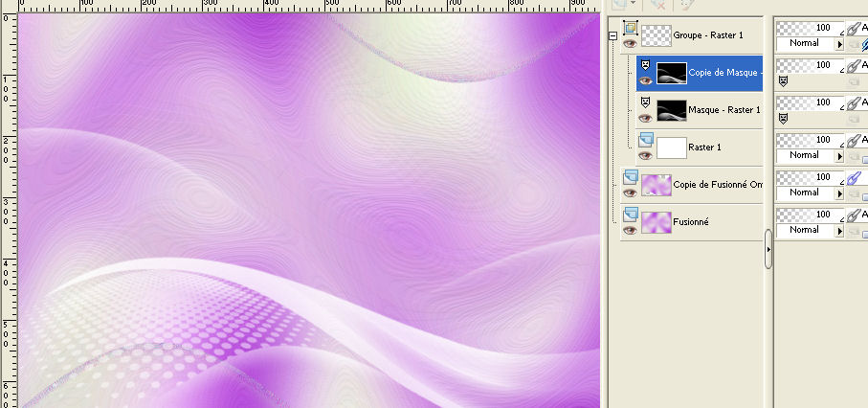Screen dimensions: 868x408
Task: Select the layer named 'Fusionné'
Action: [691, 222]
